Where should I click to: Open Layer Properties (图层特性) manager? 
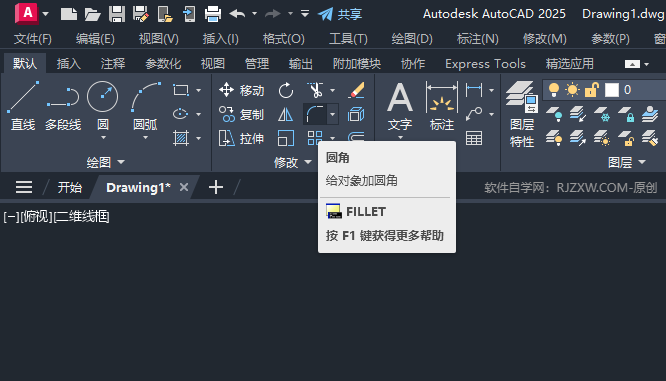(522, 114)
